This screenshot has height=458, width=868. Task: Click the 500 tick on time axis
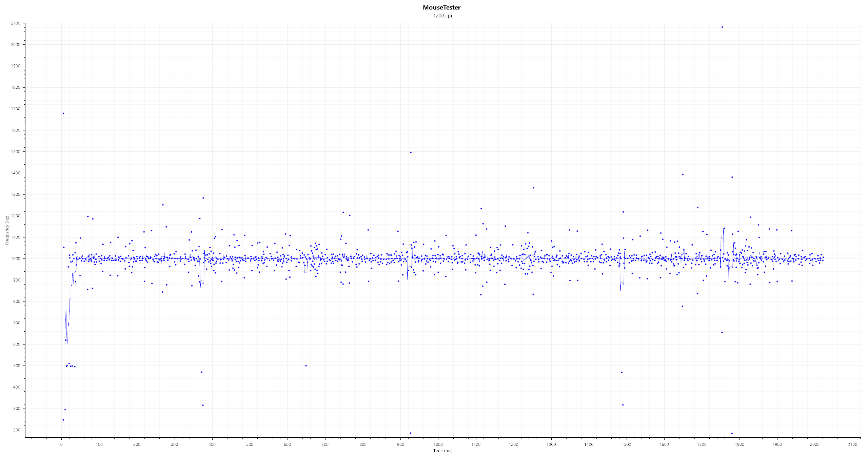pos(250,444)
